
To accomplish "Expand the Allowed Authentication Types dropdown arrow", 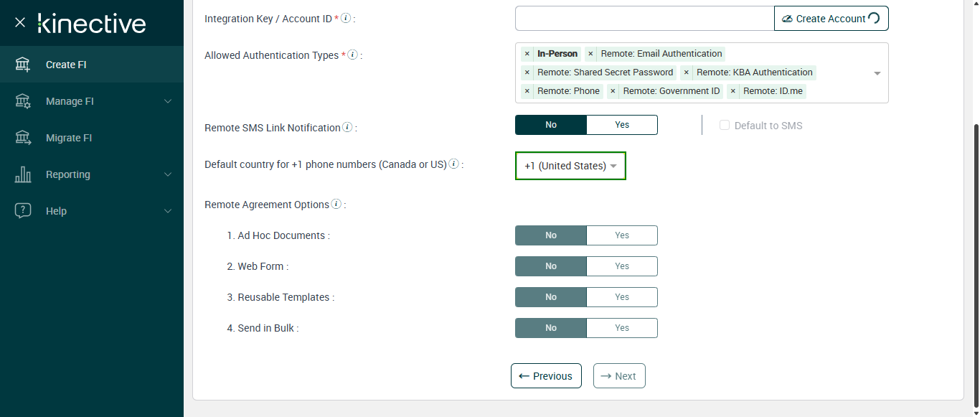I will [877, 73].
